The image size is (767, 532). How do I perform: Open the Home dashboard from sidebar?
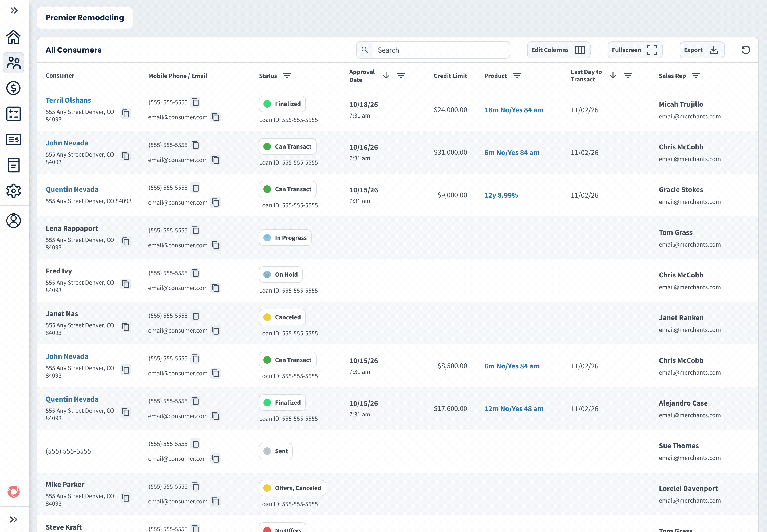(14, 37)
